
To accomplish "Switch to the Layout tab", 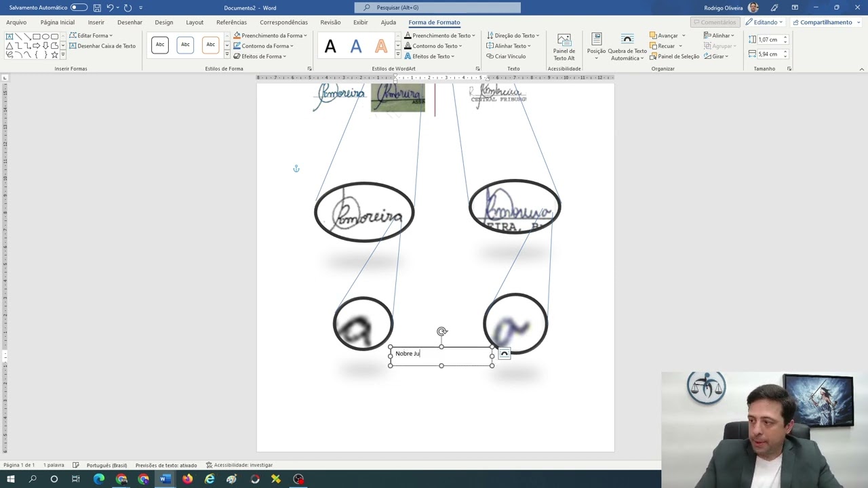I will [x=195, y=22].
